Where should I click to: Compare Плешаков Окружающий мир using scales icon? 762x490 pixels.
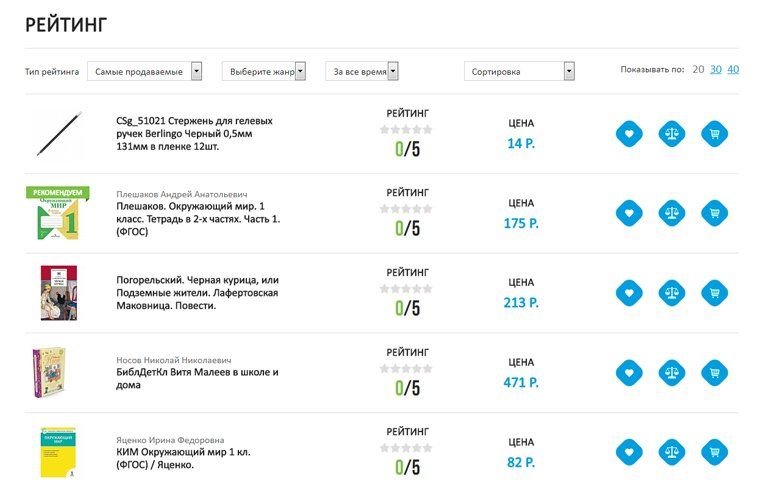[672, 213]
